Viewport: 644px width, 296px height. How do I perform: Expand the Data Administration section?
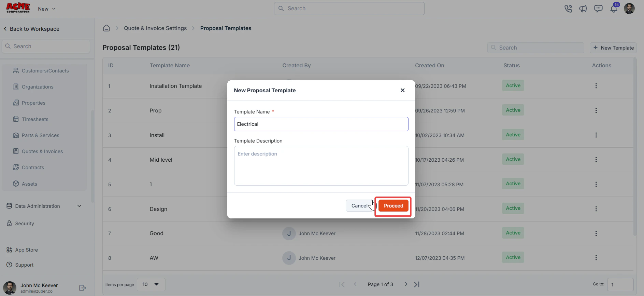[44, 206]
